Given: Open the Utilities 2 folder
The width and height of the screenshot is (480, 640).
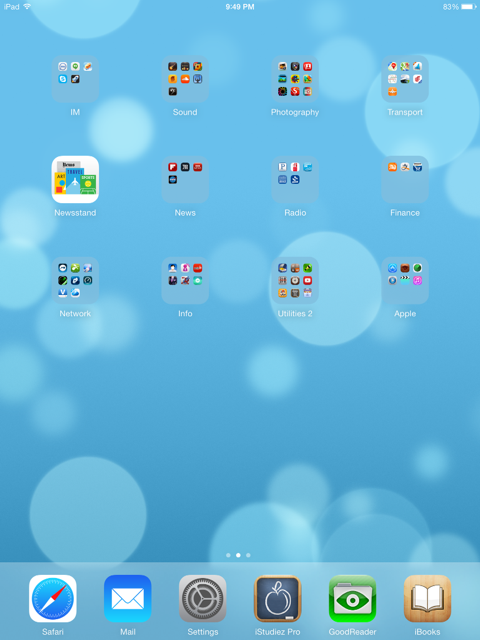Looking at the screenshot, I should click(x=295, y=280).
